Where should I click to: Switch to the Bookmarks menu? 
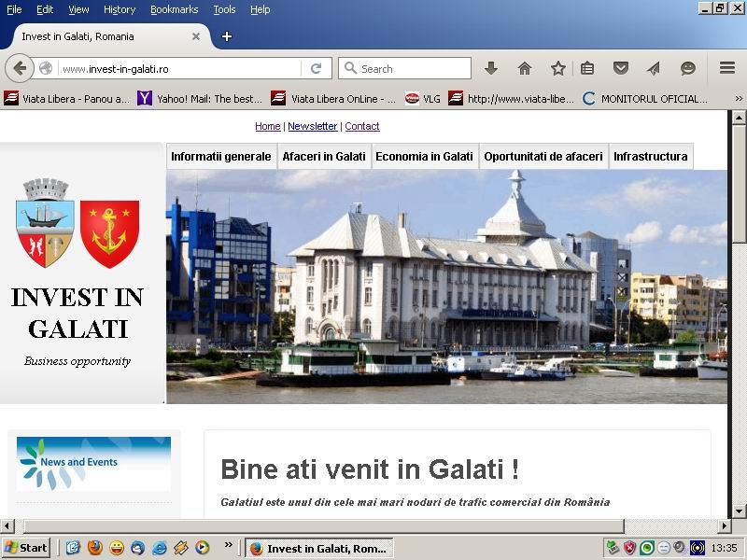tap(174, 9)
